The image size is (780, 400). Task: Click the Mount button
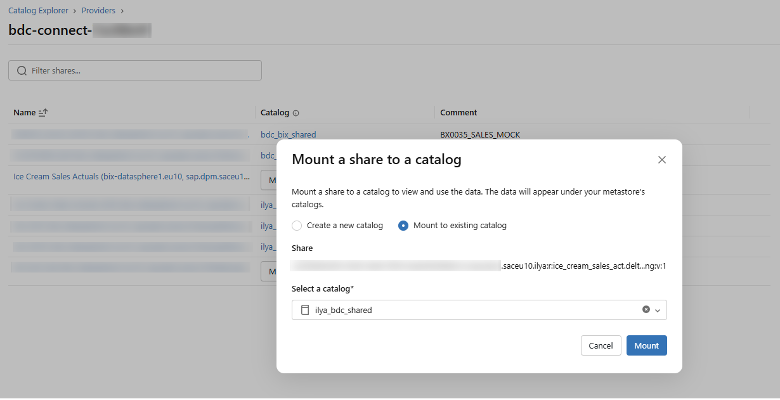(x=646, y=345)
